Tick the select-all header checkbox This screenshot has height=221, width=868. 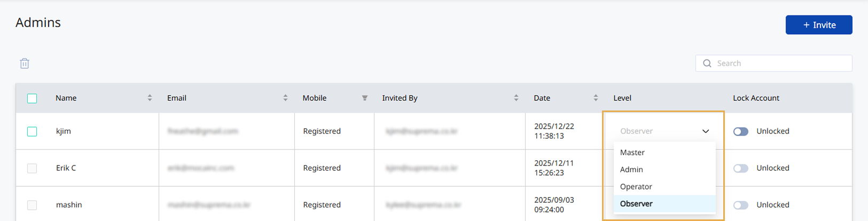pyautogui.click(x=32, y=98)
